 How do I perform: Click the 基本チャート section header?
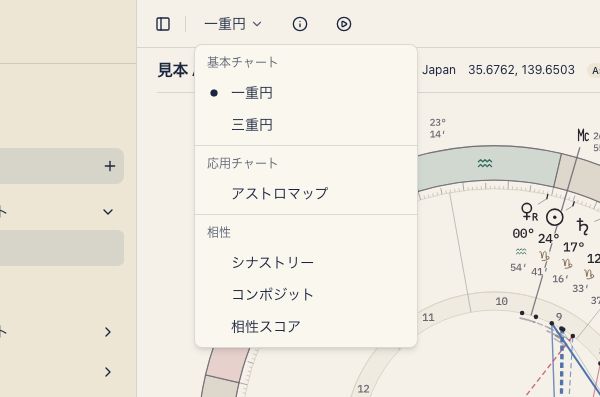point(242,62)
